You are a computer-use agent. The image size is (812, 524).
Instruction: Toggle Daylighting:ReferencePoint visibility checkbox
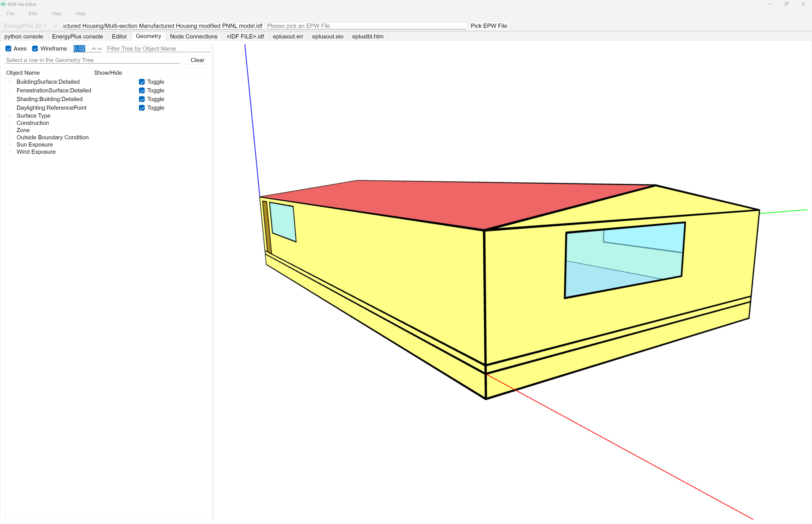click(142, 108)
